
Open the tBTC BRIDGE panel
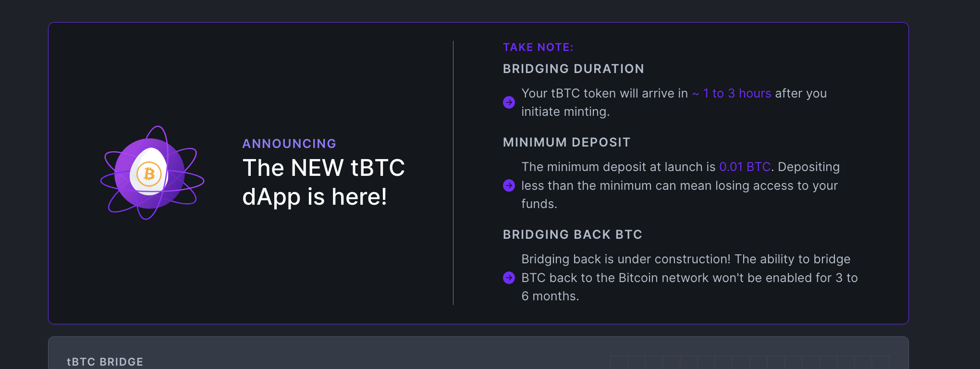105,362
